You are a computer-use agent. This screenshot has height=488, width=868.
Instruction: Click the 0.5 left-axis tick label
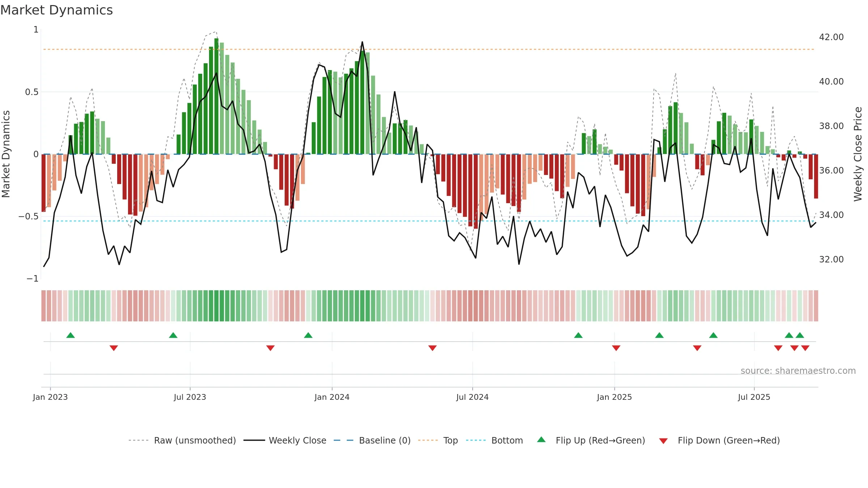coord(32,92)
